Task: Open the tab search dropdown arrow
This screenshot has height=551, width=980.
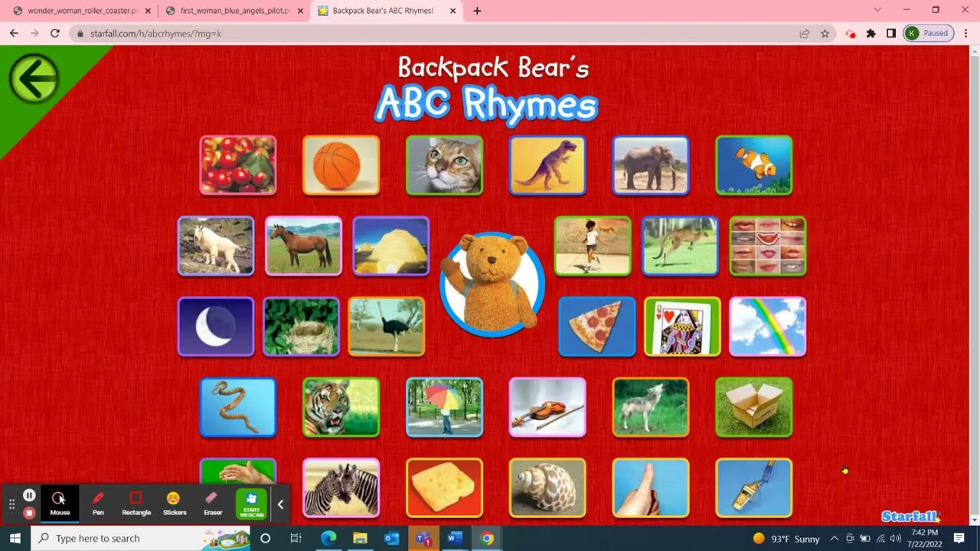Action: (x=877, y=10)
